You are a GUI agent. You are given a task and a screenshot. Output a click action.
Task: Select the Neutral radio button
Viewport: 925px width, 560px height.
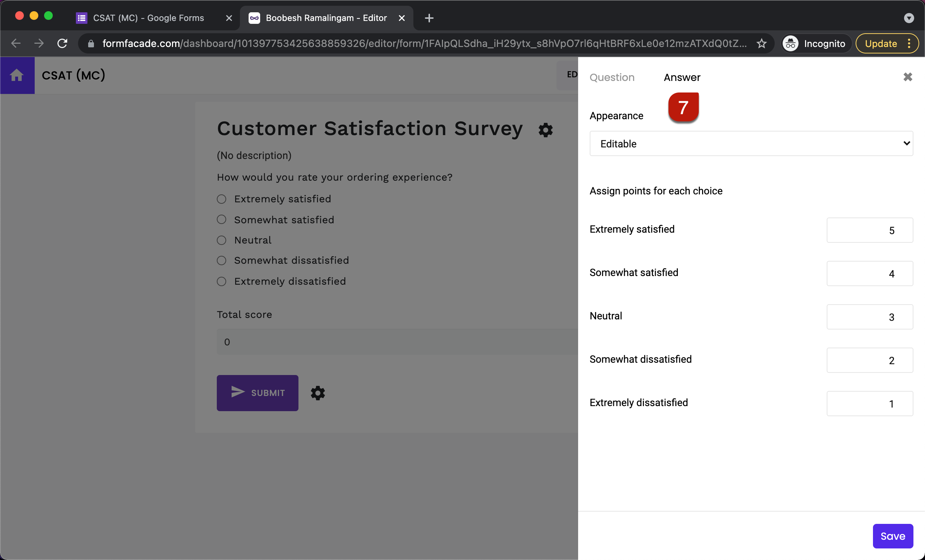point(221,240)
